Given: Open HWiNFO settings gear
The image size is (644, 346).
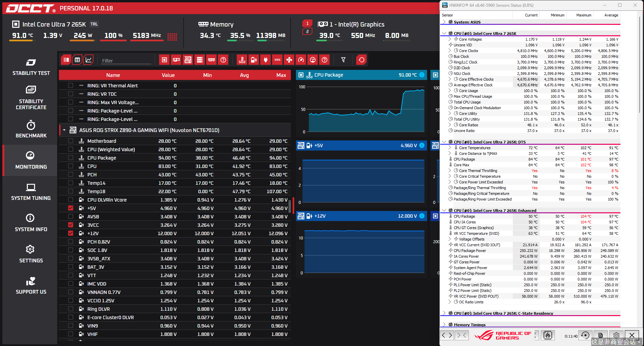Looking at the screenshot, I should 616,335.
